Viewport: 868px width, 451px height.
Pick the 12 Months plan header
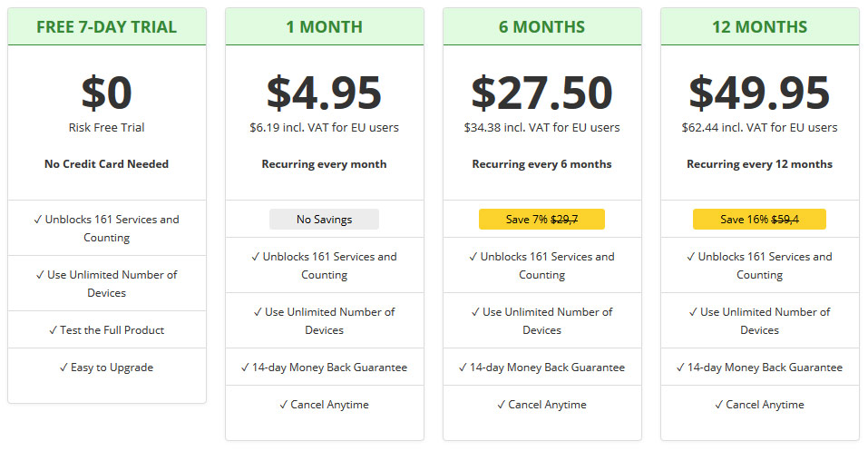tap(759, 26)
